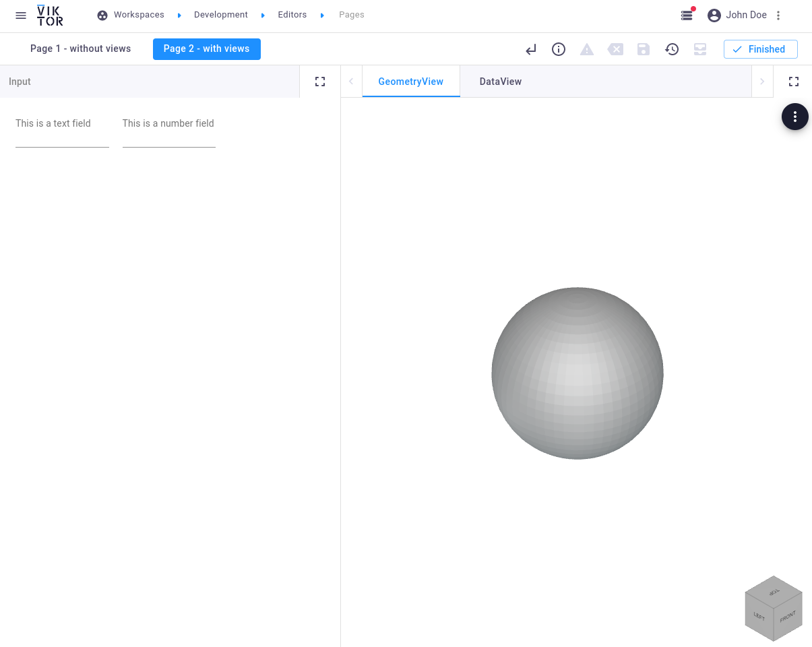Click the warning triangle icon
The width and height of the screenshot is (812, 647).
pos(587,49)
